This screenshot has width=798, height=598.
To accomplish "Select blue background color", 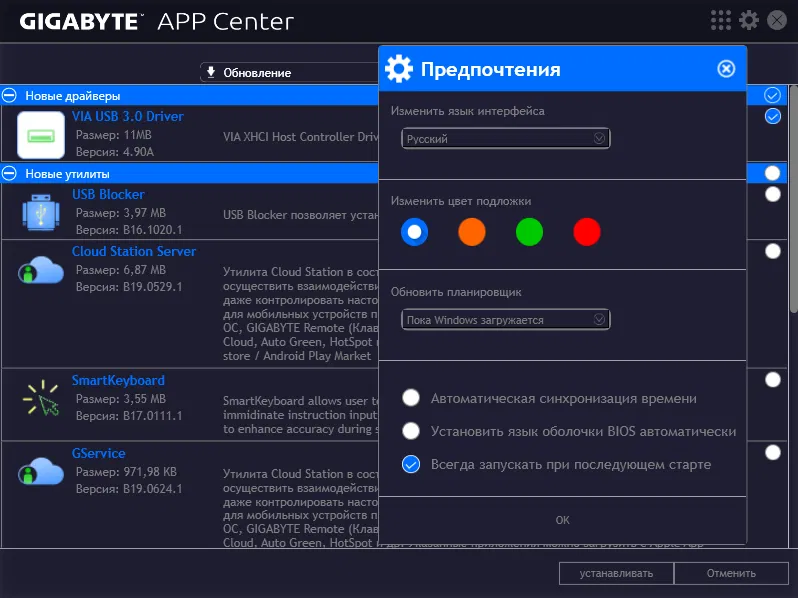I will click(414, 232).
